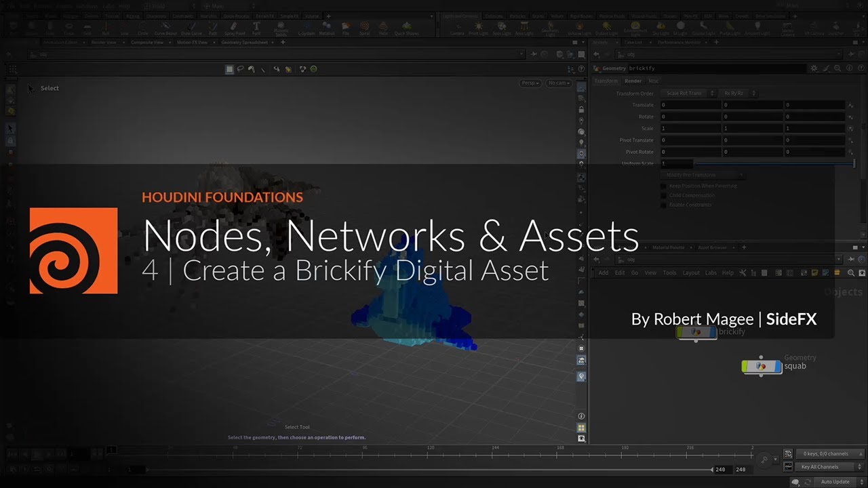Open network editor Layout menu
Viewport: 868px width, 488px height.
pyautogui.click(x=691, y=272)
